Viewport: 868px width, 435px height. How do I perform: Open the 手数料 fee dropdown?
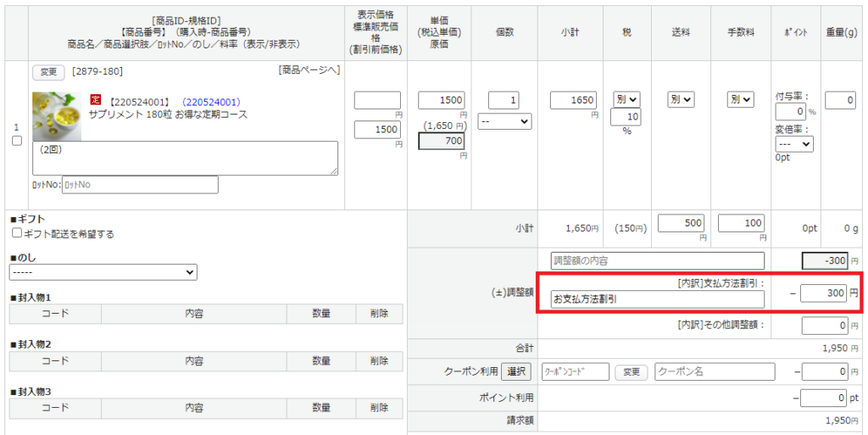(x=740, y=100)
